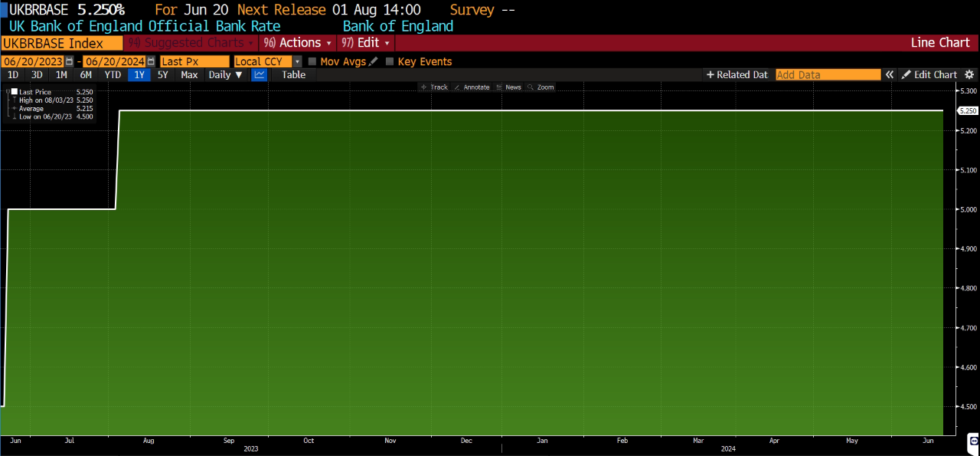Click the Line Chart title label

pos(940,43)
